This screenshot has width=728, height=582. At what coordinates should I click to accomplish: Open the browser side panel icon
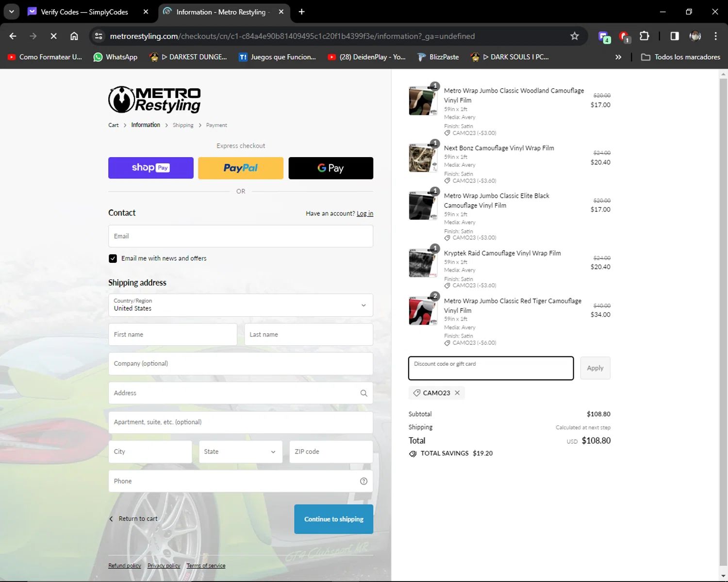click(x=674, y=36)
